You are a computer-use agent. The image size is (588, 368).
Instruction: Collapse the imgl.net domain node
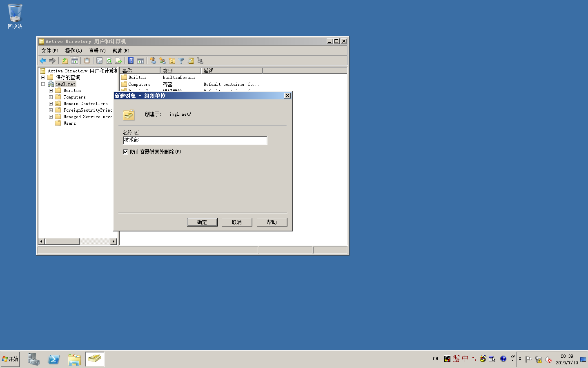tap(43, 84)
